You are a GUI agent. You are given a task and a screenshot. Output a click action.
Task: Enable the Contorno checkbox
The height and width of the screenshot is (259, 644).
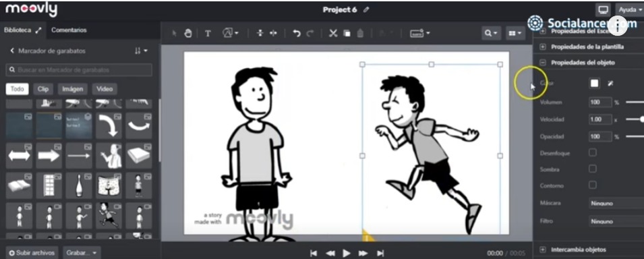[x=593, y=185]
